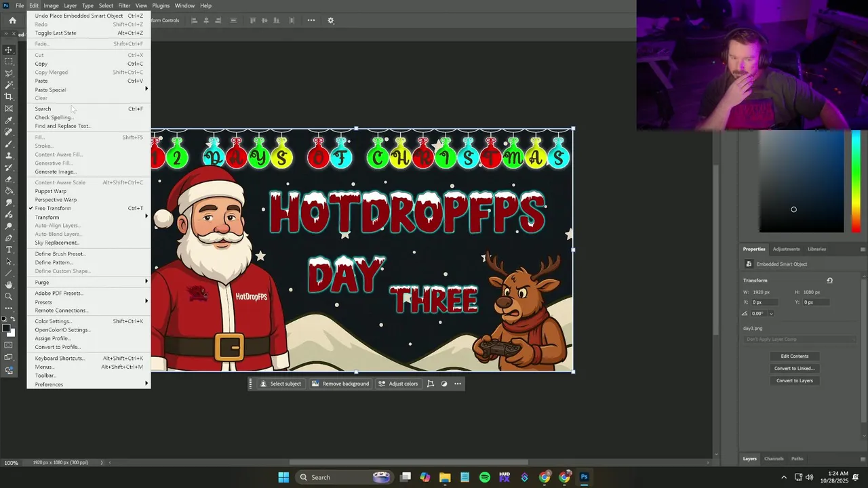
Task: Select the Crop tool
Action: point(9,96)
